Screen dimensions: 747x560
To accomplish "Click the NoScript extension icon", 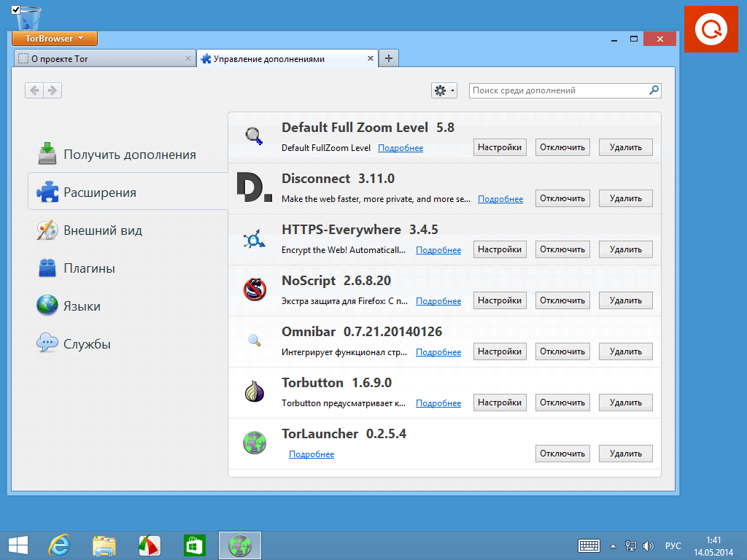I will [x=254, y=290].
